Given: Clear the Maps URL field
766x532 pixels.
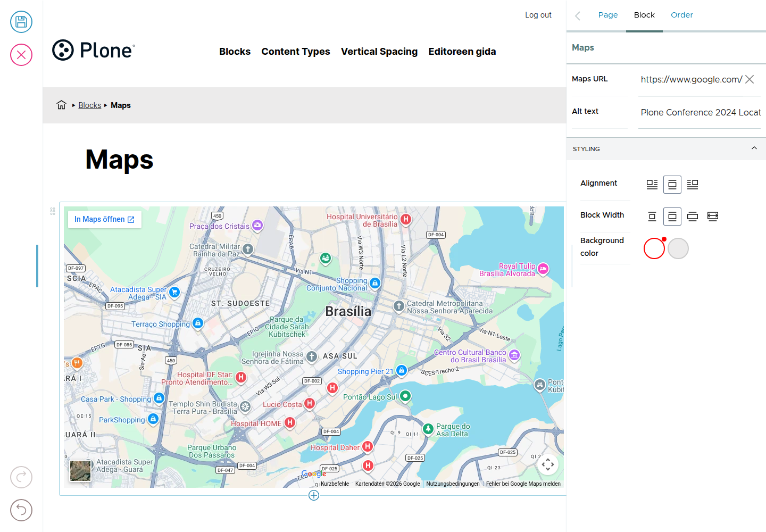Looking at the screenshot, I should tap(750, 79).
